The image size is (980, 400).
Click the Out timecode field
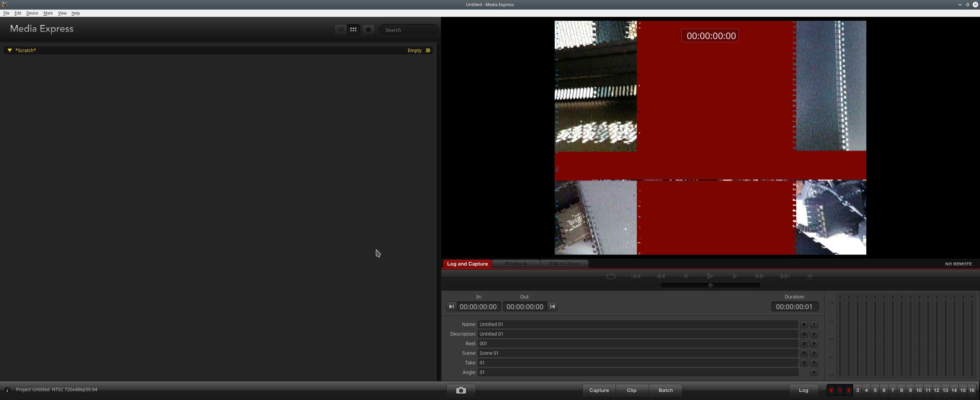point(525,307)
